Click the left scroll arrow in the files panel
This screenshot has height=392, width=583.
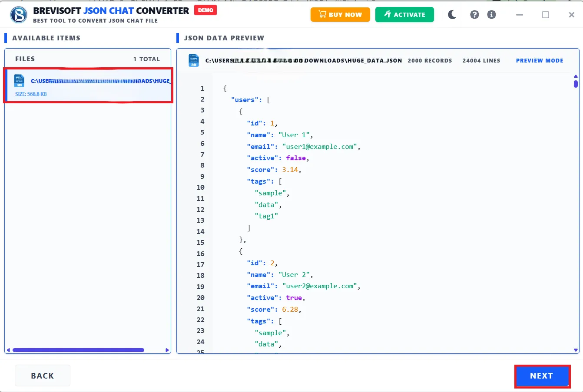click(8, 350)
